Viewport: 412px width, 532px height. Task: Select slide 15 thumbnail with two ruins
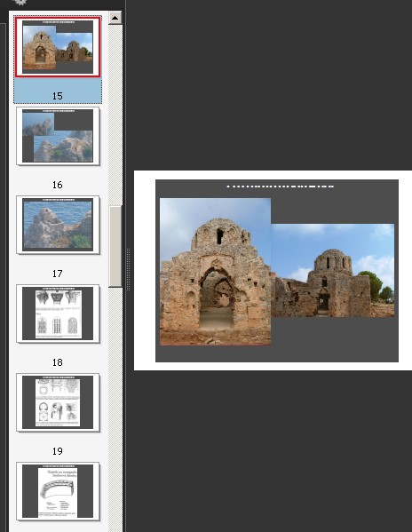pyautogui.click(x=58, y=47)
